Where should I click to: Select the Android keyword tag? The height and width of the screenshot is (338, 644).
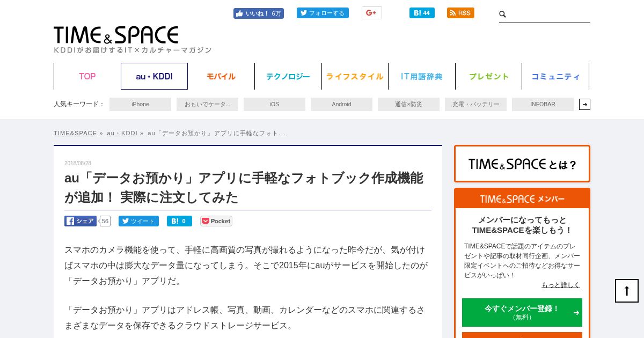pos(341,104)
